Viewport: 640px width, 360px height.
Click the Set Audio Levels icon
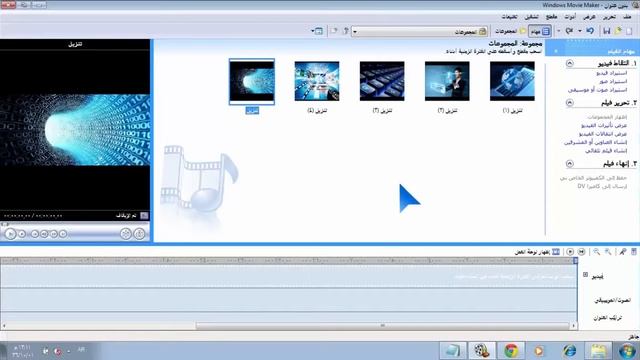click(634, 252)
